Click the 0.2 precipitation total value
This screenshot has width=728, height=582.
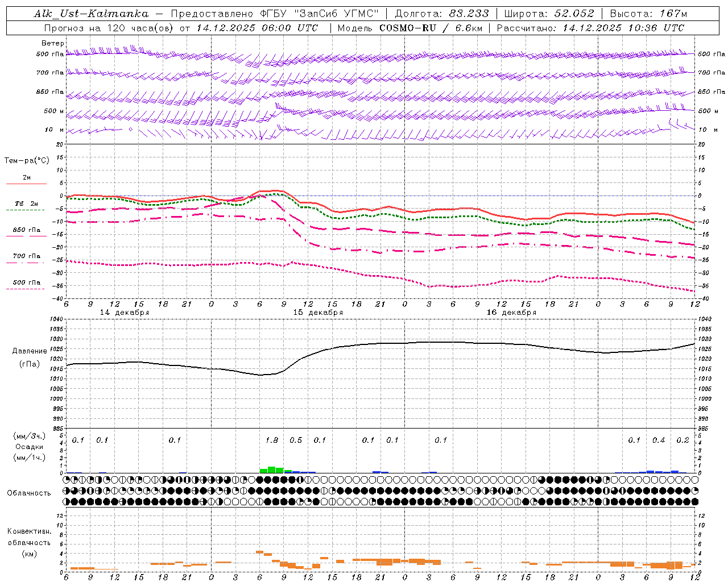click(682, 440)
